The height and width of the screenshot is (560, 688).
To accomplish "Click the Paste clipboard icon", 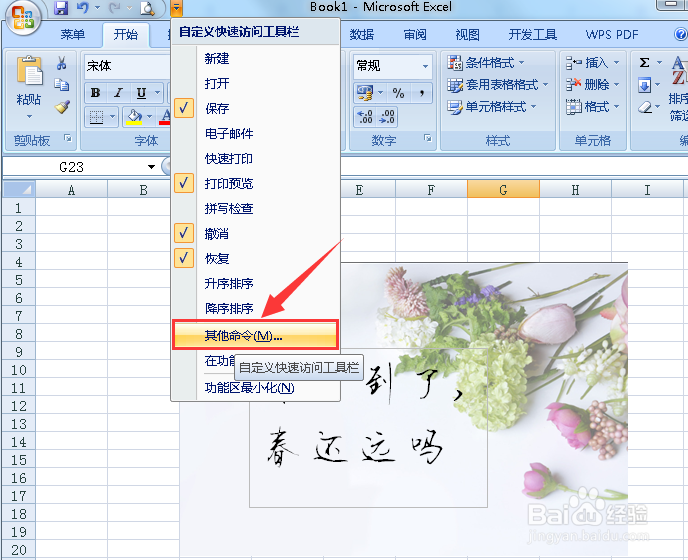I will pyautogui.click(x=29, y=70).
